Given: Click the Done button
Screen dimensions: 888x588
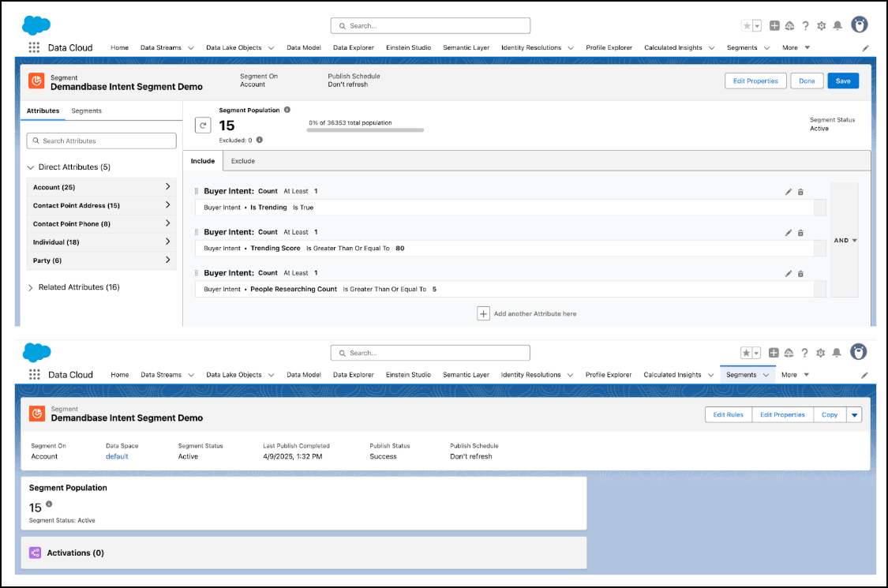Looking at the screenshot, I should click(807, 81).
